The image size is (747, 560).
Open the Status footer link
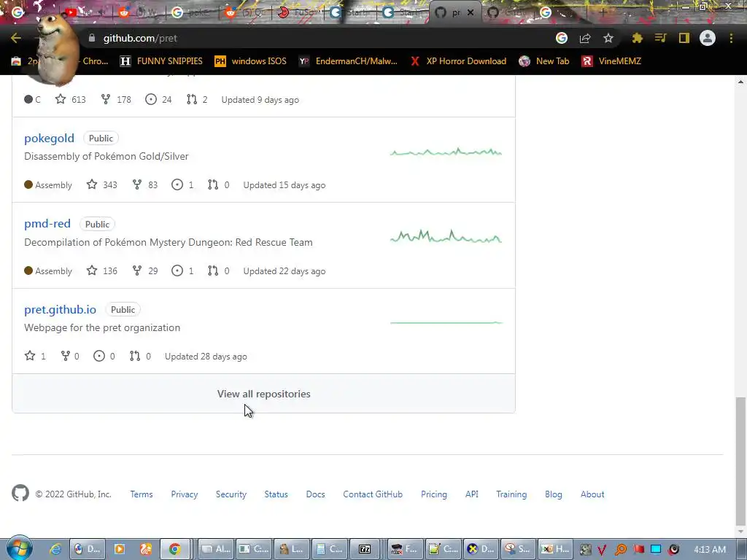[x=276, y=494]
